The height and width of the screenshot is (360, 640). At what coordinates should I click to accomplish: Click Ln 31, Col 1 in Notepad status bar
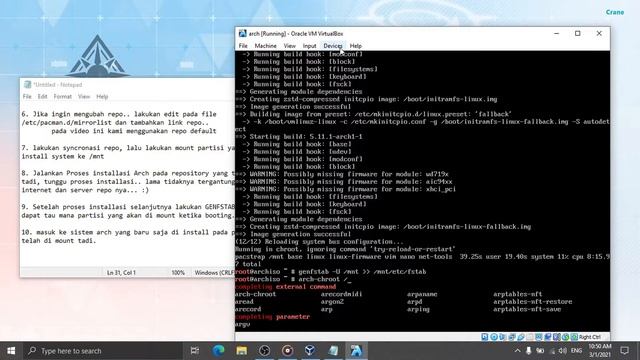121,272
